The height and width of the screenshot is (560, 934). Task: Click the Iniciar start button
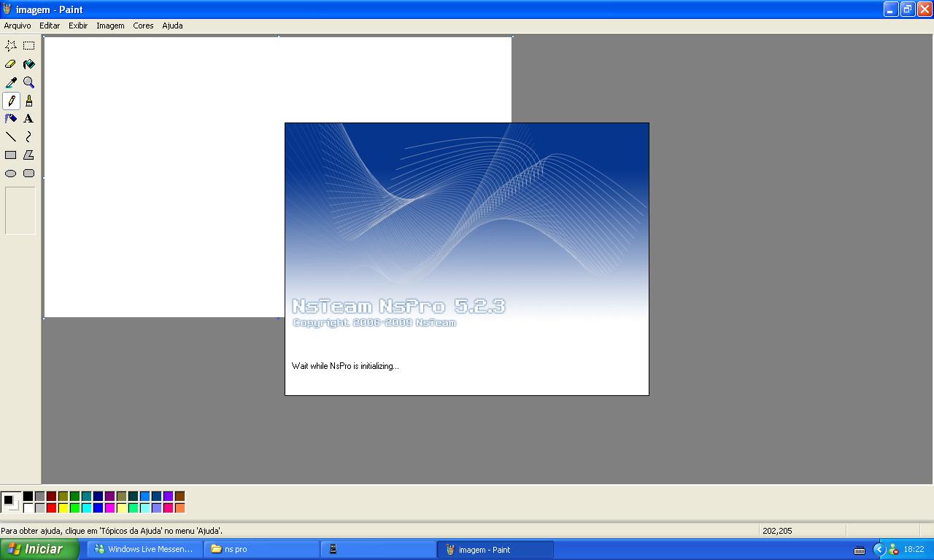pos(39,549)
